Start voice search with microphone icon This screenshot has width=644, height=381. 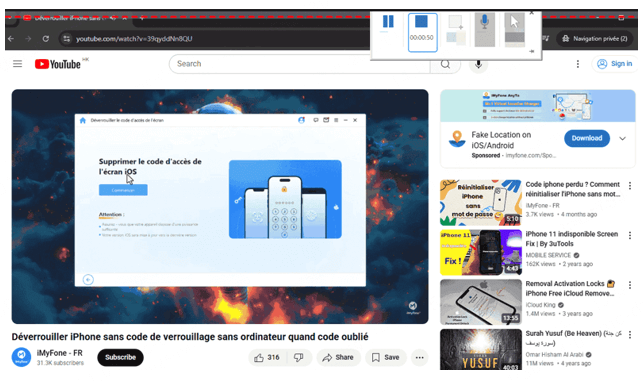(x=478, y=64)
